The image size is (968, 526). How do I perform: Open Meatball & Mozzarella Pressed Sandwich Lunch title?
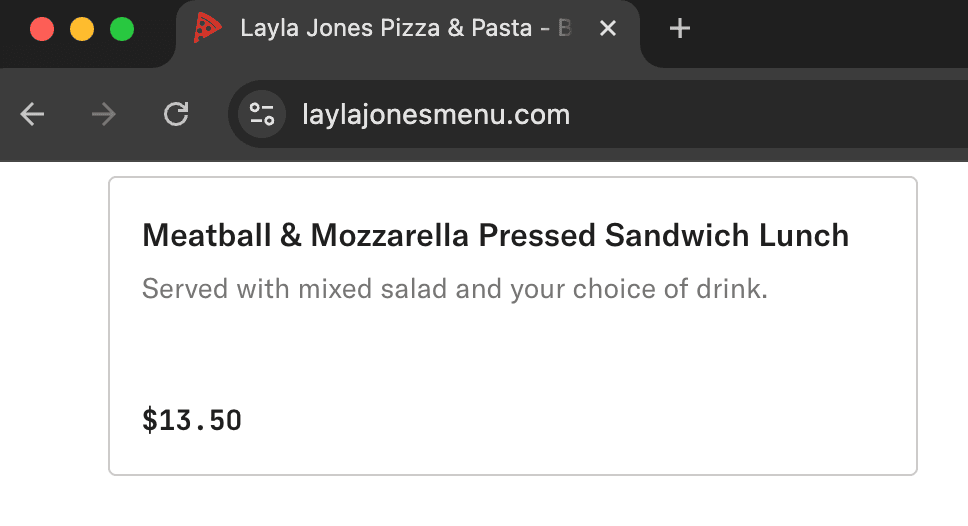coord(495,236)
